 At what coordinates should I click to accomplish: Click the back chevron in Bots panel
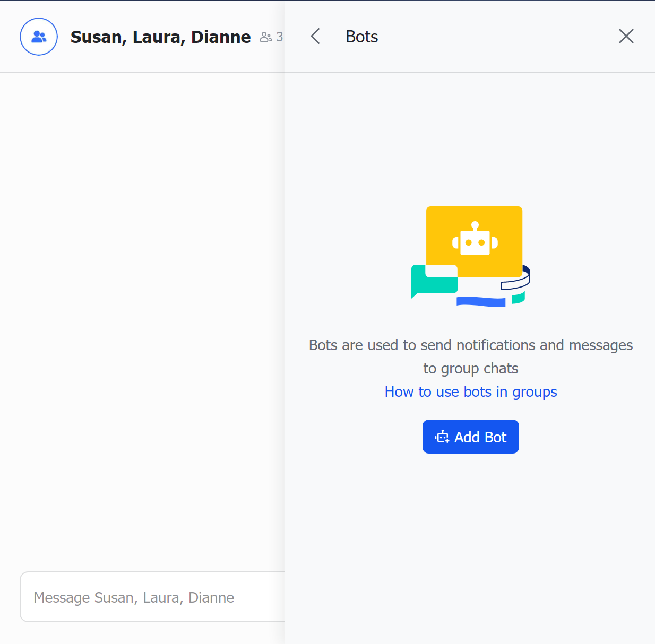pos(315,36)
